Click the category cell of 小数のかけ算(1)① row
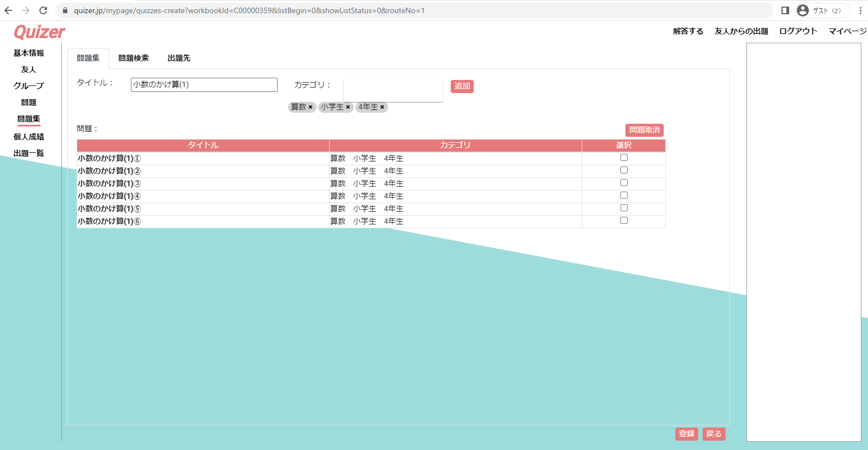Screen dimensions: 868x450 click(456, 158)
